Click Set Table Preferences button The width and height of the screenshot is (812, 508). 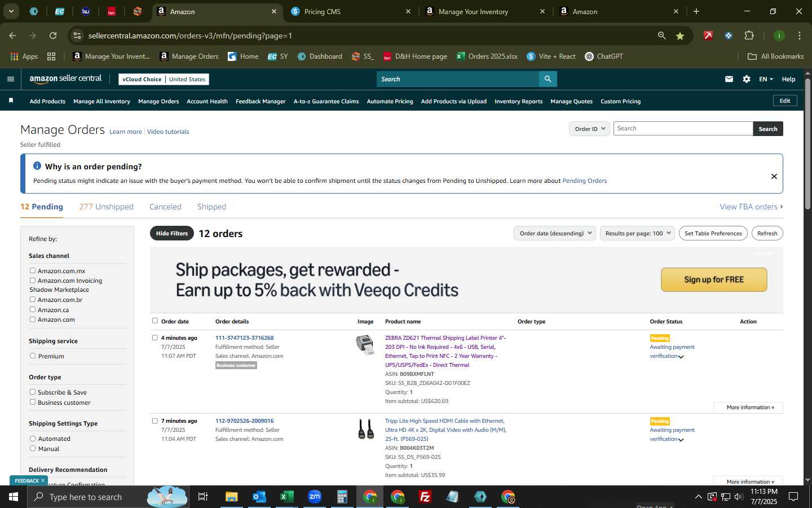coord(713,233)
